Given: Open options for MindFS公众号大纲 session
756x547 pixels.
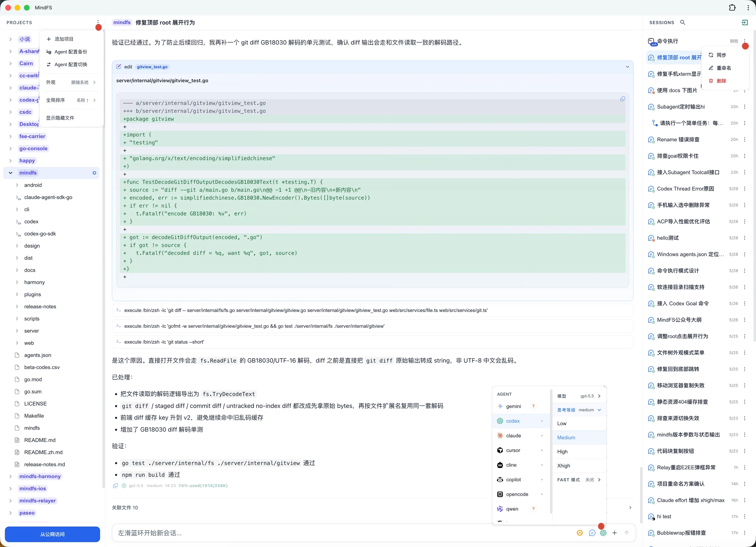Looking at the screenshot, I should tap(744, 320).
